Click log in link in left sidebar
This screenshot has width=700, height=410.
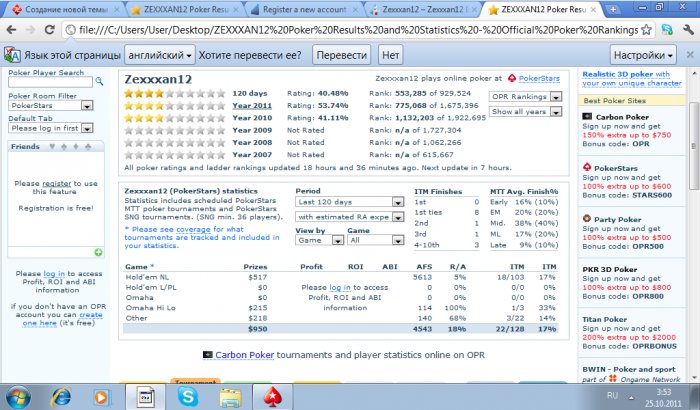[x=54, y=273]
